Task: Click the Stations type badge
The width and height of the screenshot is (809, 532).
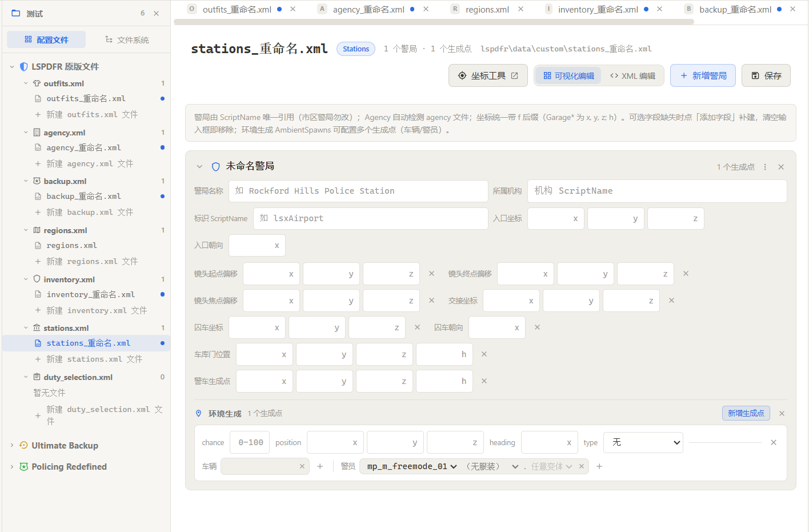Action: (356, 49)
